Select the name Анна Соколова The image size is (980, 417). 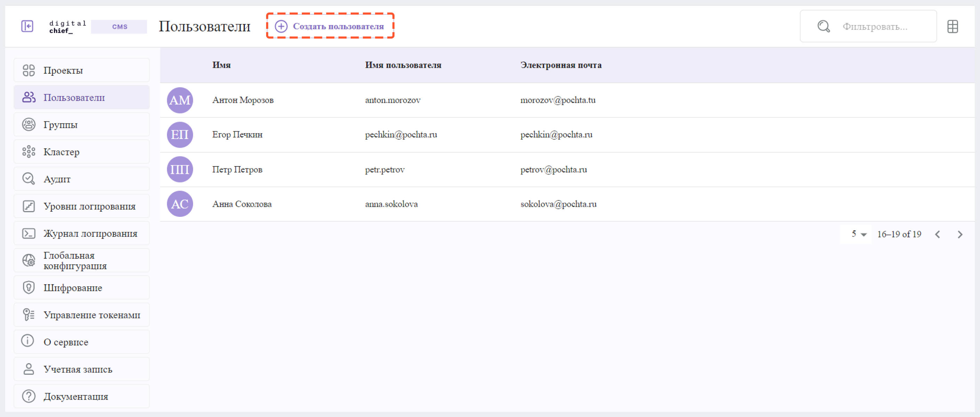tap(242, 204)
